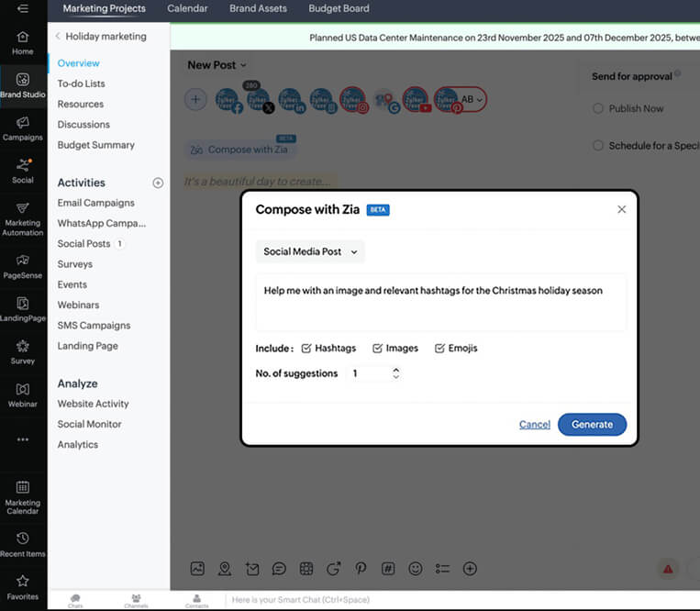Viewport: 700px width, 611px height.
Task: Uncheck the Hashtags checkbox
Action: tap(306, 349)
